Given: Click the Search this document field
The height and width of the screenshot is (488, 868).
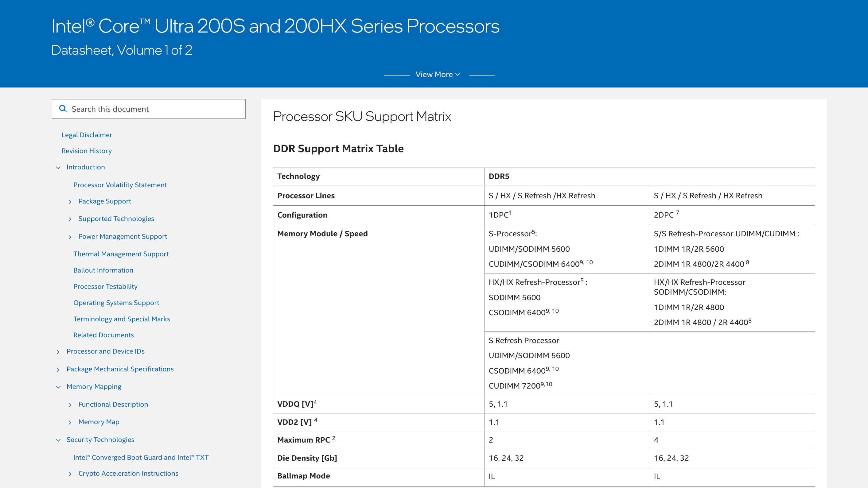Looking at the screenshot, I should (155, 109).
